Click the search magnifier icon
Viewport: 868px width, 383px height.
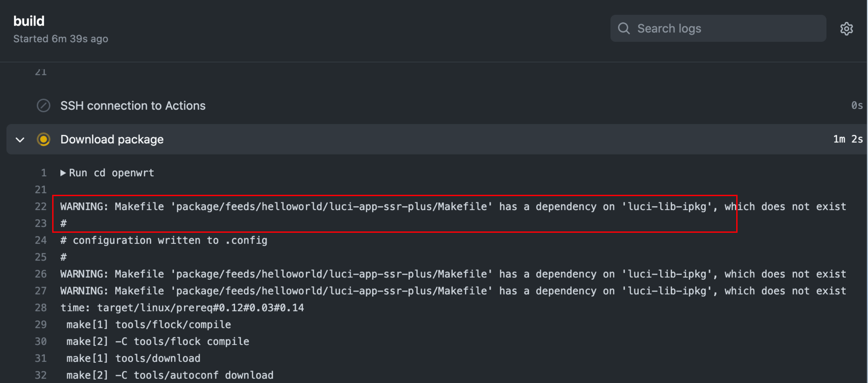click(624, 28)
